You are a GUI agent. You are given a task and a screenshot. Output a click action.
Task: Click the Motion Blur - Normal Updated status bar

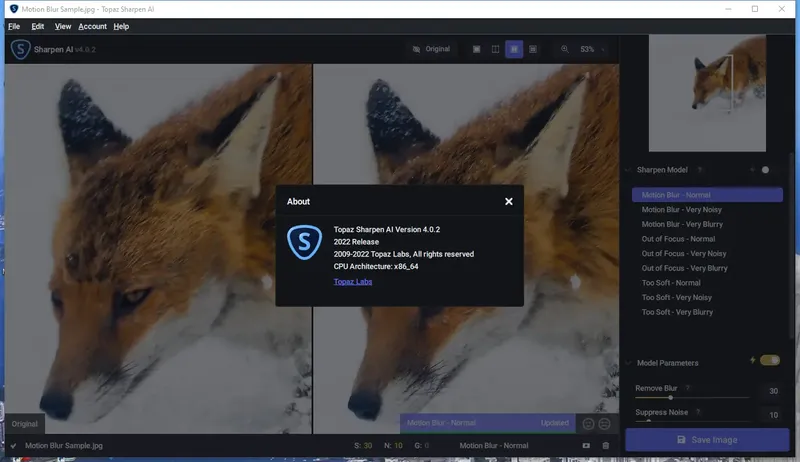pos(488,423)
